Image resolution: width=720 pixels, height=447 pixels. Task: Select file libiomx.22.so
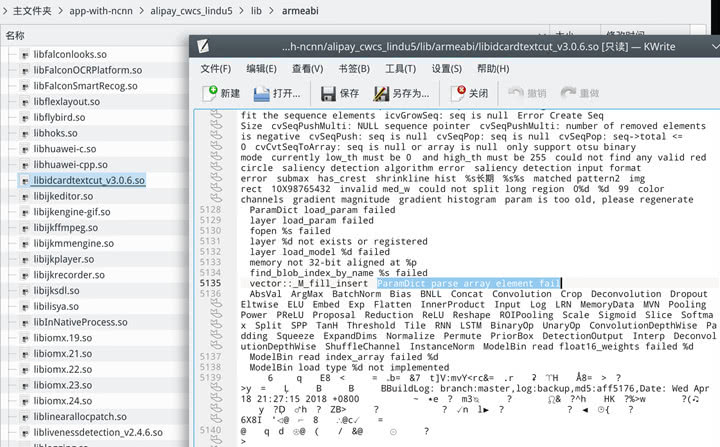tap(62, 369)
